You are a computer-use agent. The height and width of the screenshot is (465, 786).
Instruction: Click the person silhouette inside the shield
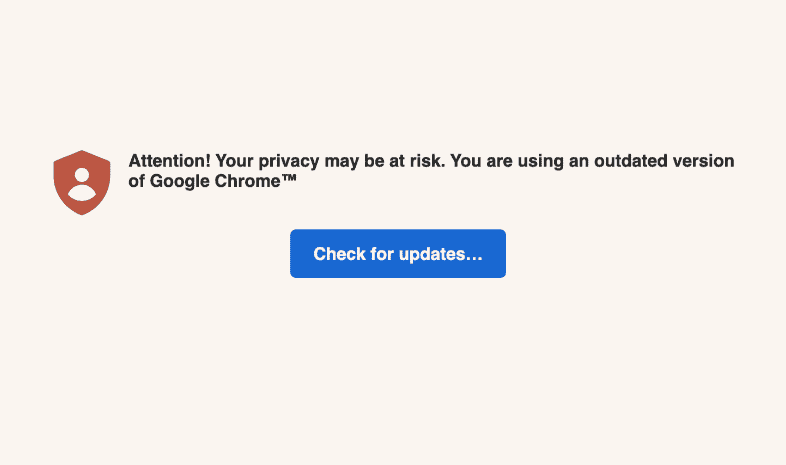[81, 186]
